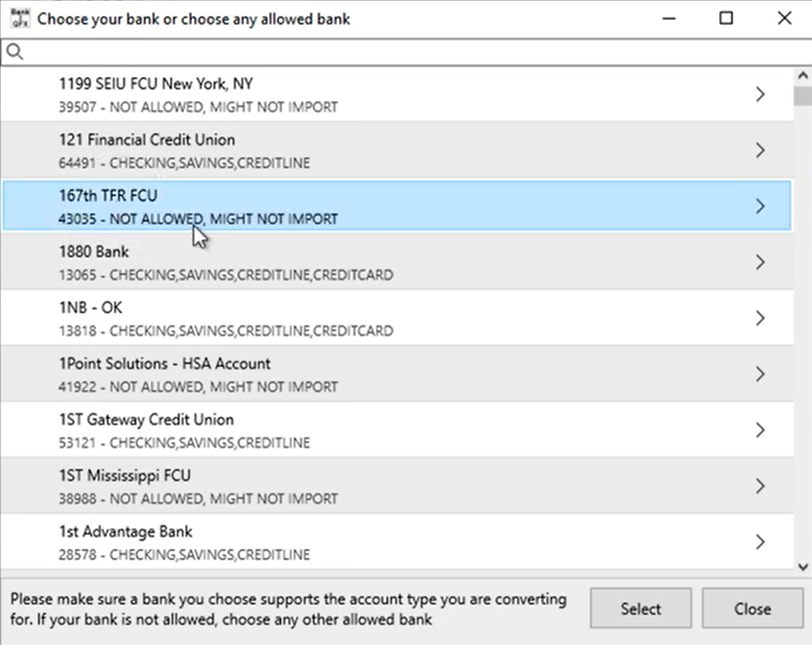The height and width of the screenshot is (645, 812).
Task: Click the 13065 account types detail line
Action: (x=226, y=275)
